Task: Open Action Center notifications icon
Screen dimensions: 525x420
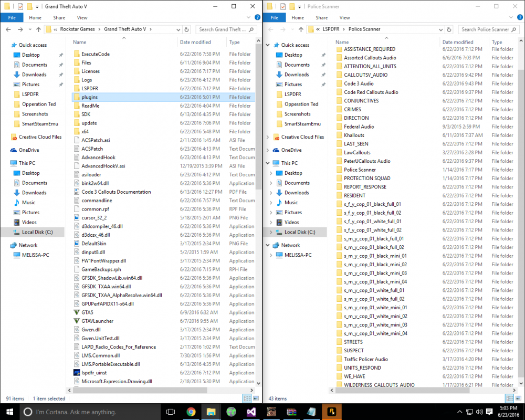Action: pyautogui.click(x=489, y=412)
